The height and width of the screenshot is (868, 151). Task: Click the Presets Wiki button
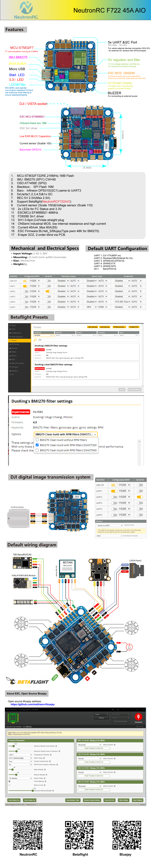134,327
